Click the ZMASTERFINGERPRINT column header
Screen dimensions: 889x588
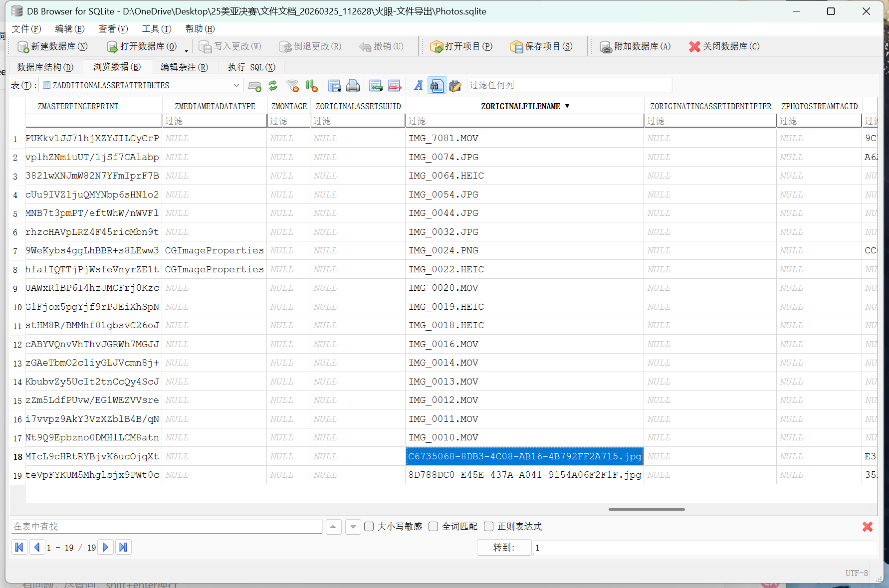coord(78,106)
